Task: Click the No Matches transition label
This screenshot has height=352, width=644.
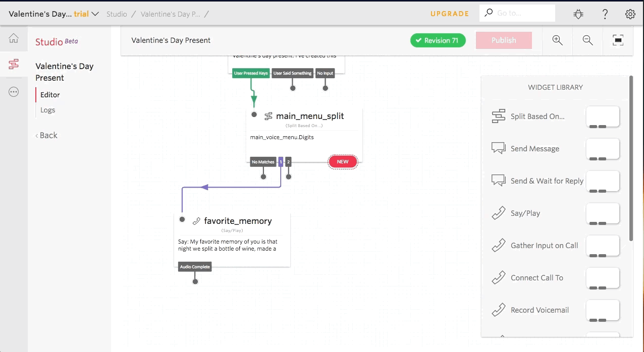Action: 263,162
